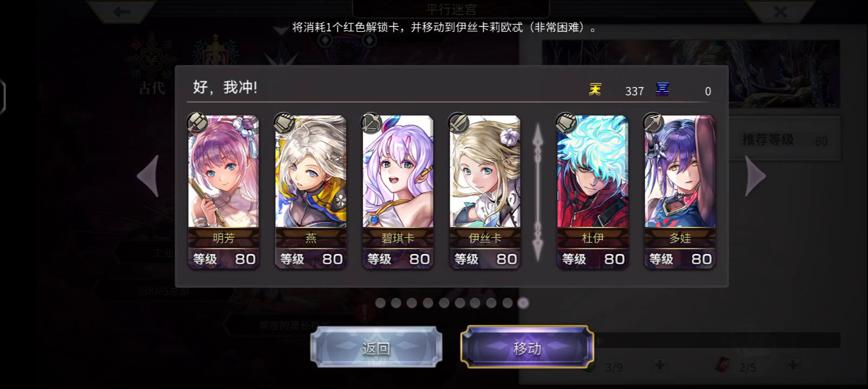The width and height of the screenshot is (868, 389).
Task: Click the 返回 button
Action: [376, 348]
